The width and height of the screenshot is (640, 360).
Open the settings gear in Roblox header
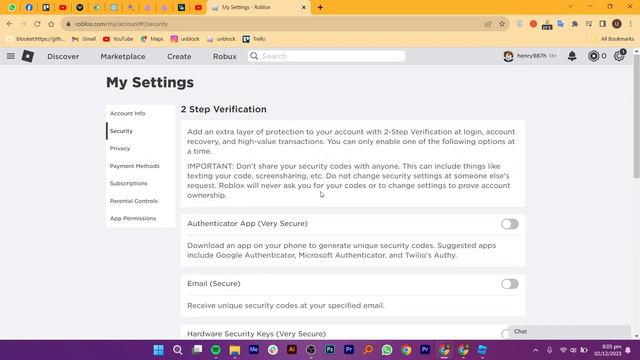619,56
